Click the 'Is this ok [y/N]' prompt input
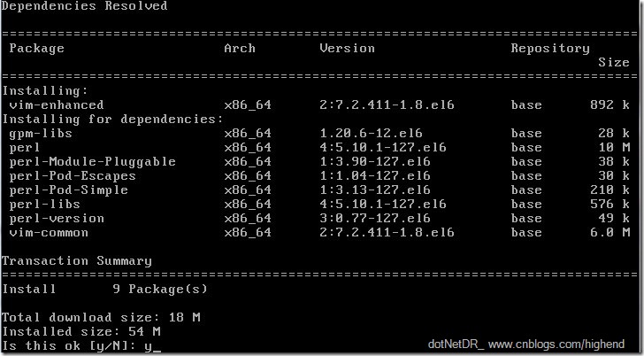Screen dimensions: 644x356 click(152, 346)
